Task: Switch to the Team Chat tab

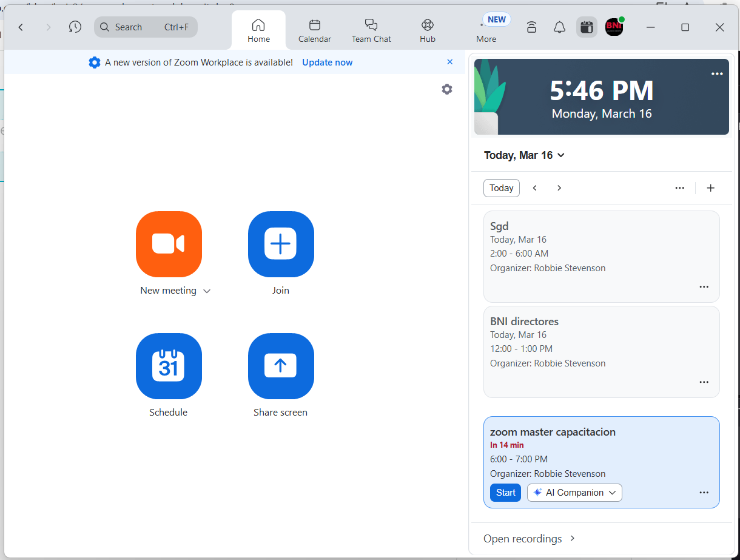Action: 371,30
